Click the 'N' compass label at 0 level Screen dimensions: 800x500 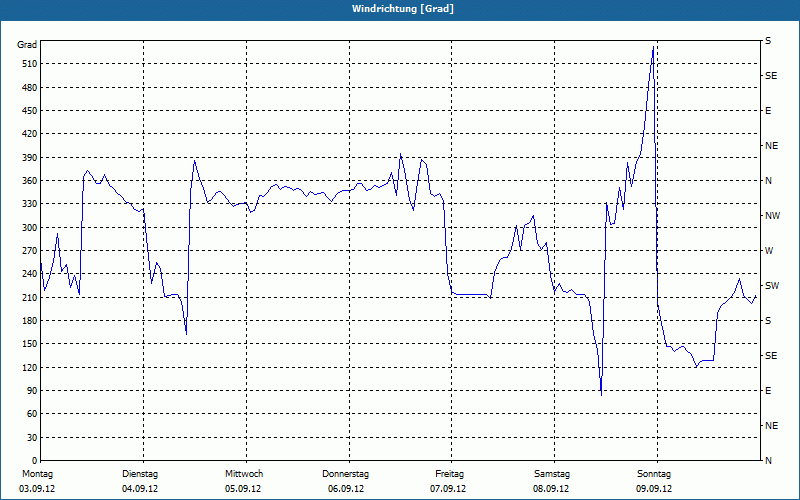pyautogui.click(x=768, y=461)
